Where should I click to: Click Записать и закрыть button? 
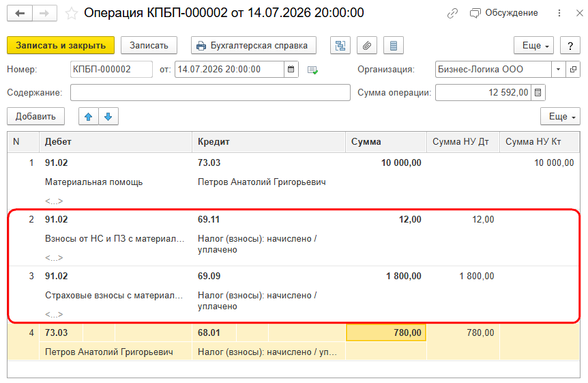(61, 46)
